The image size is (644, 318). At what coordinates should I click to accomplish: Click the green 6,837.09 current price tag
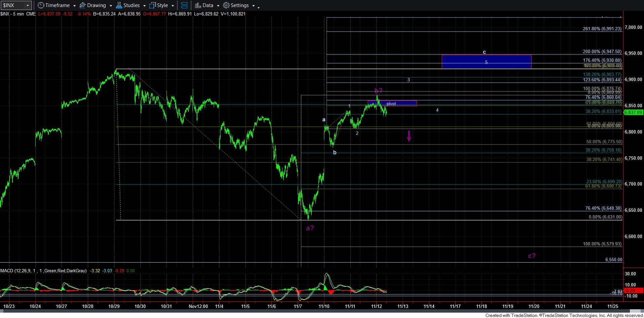pyautogui.click(x=633, y=112)
